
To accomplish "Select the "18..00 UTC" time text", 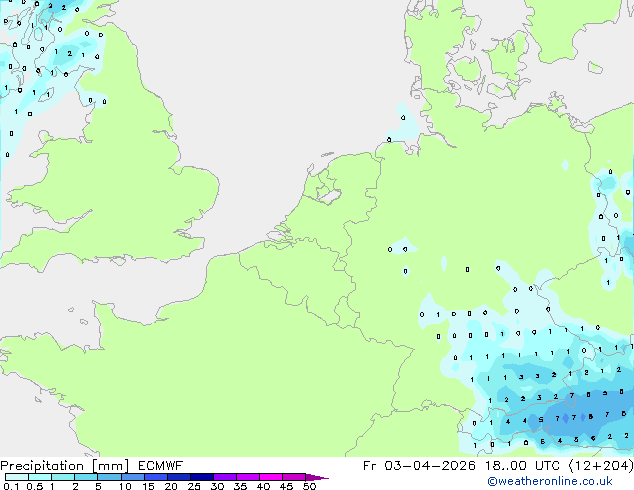I will pyautogui.click(x=523, y=466).
